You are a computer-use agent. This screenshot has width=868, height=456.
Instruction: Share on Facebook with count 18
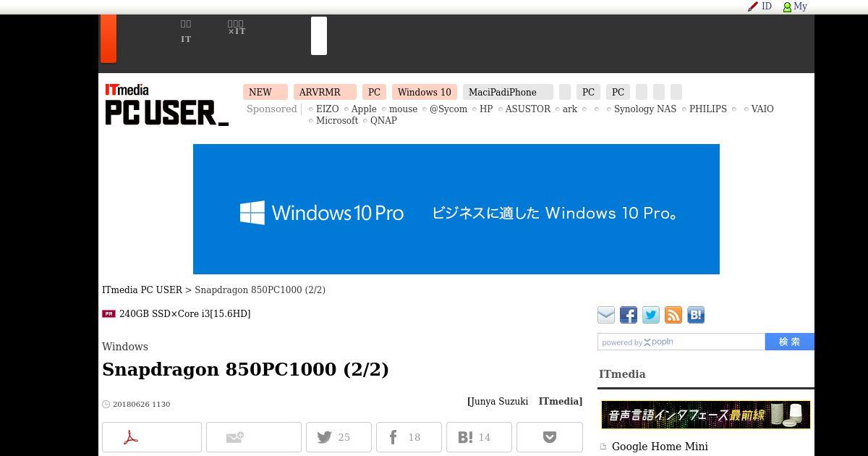409,437
